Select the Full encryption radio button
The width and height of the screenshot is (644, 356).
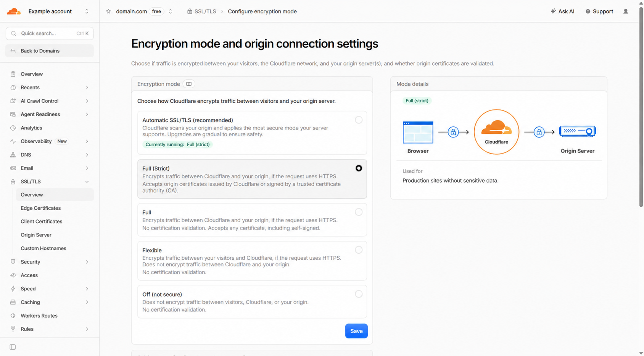tap(359, 212)
